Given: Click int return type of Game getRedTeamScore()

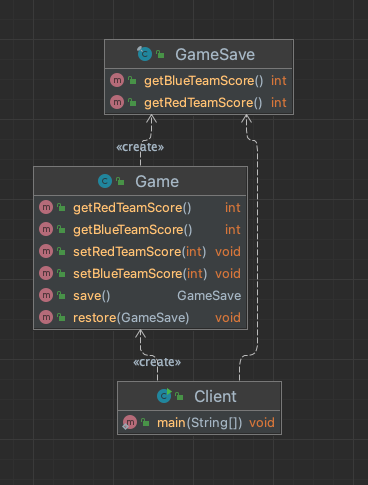Looking at the screenshot, I should (x=233, y=208).
